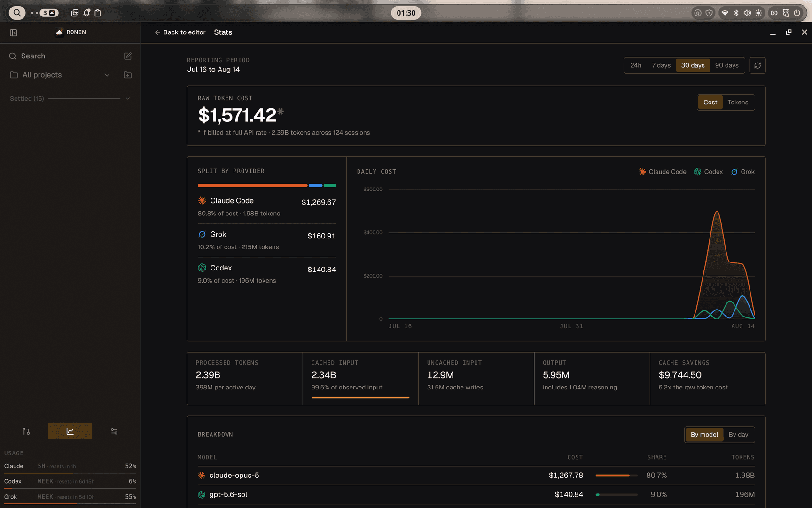The image size is (812, 508).
Task: Show breakdown By day
Action: coord(738,435)
